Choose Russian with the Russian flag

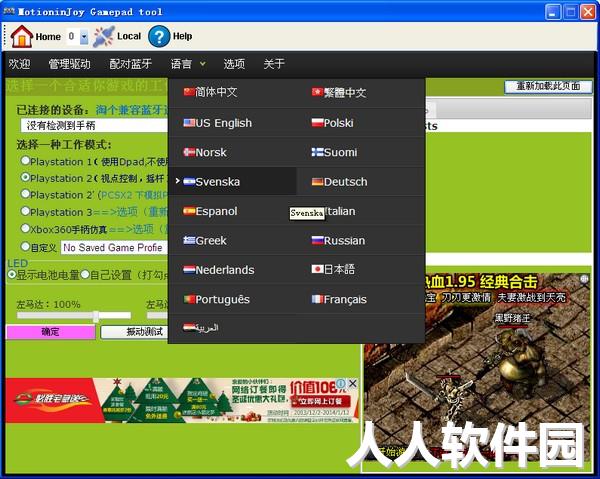click(361, 240)
